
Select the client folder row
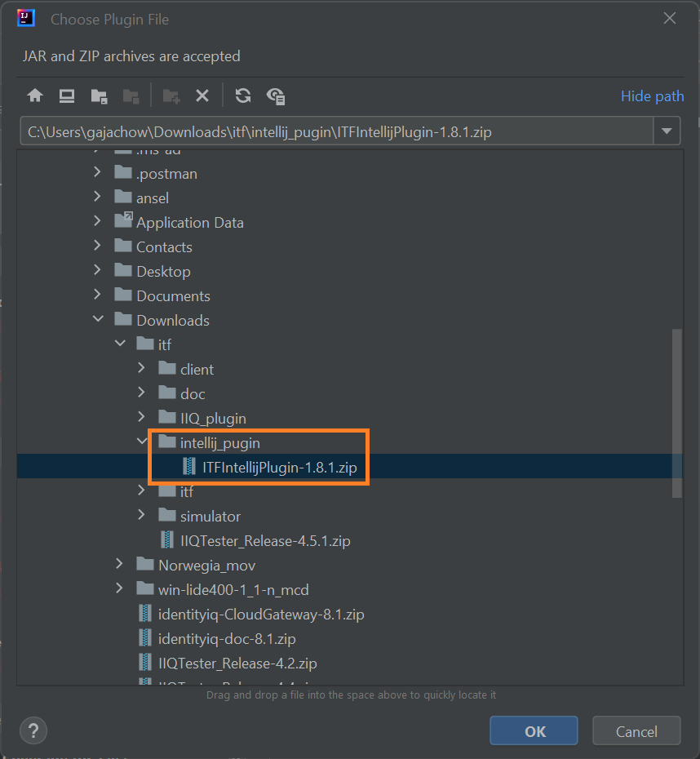click(x=349, y=370)
